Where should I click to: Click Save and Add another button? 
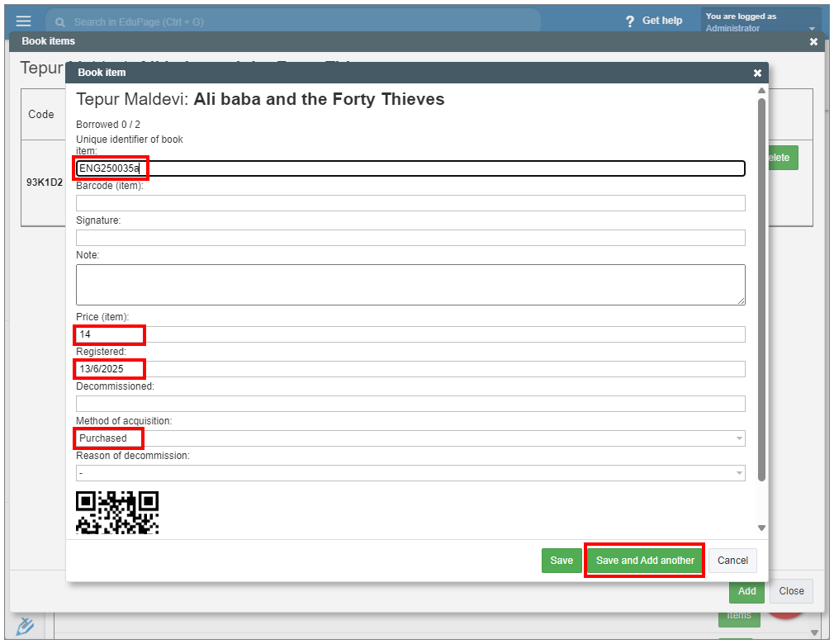tap(645, 561)
